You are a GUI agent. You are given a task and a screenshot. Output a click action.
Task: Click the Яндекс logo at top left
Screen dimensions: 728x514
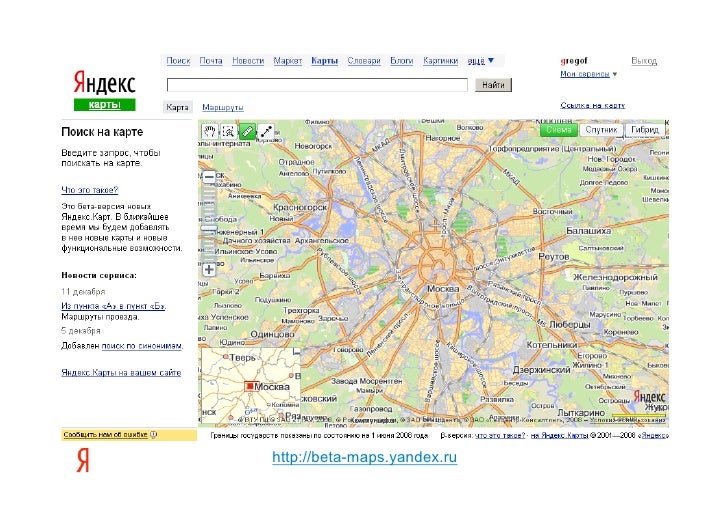[x=104, y=83]
